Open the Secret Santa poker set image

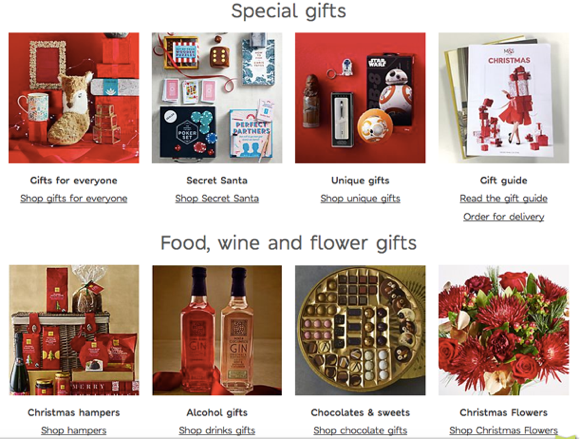217,98
